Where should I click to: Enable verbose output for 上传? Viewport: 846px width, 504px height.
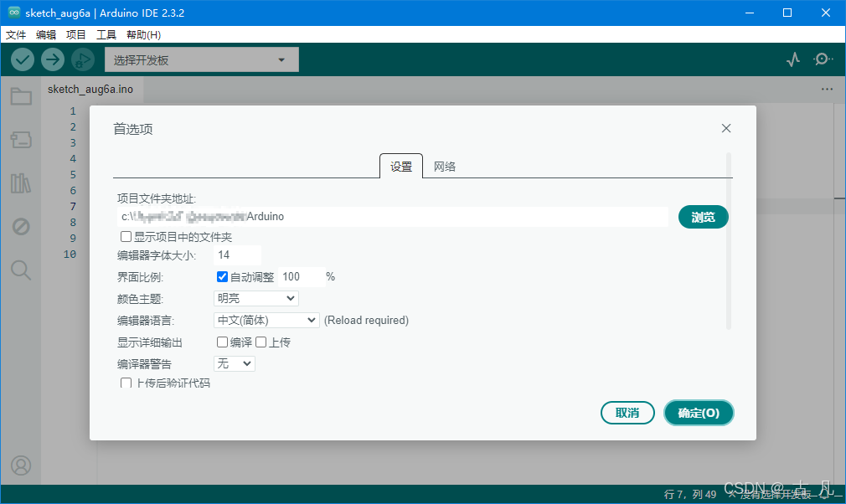click(x=261, y=342)
